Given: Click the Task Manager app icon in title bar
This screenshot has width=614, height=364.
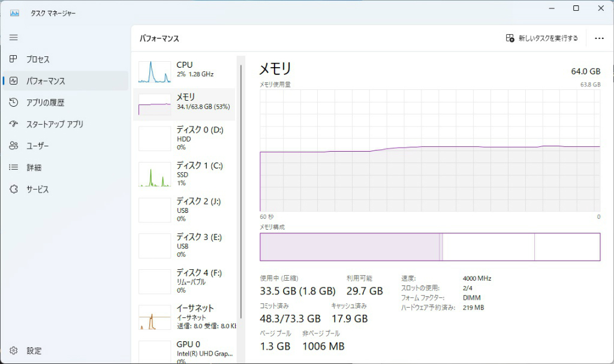Looking at the screenshot, I should coord(14,13).
